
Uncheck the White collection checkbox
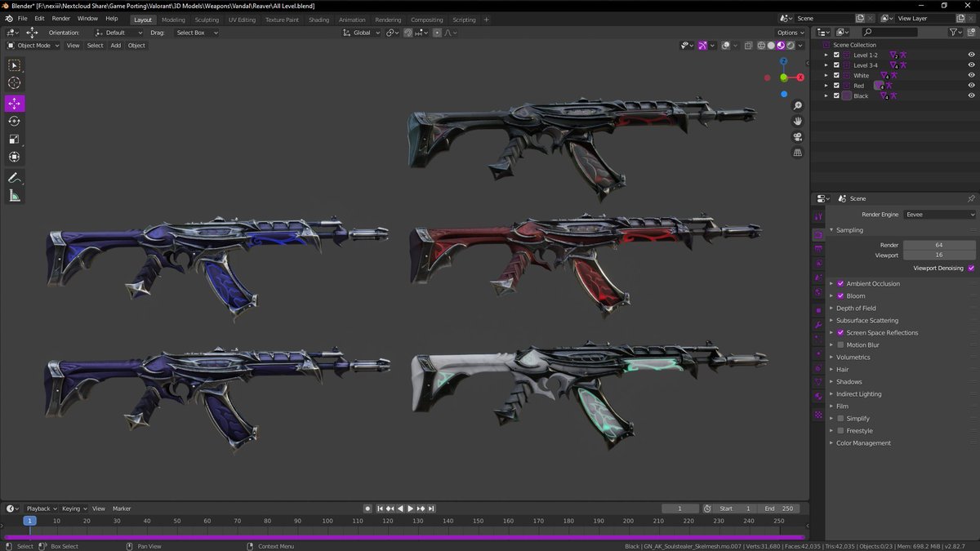click(x=836, y=75)
